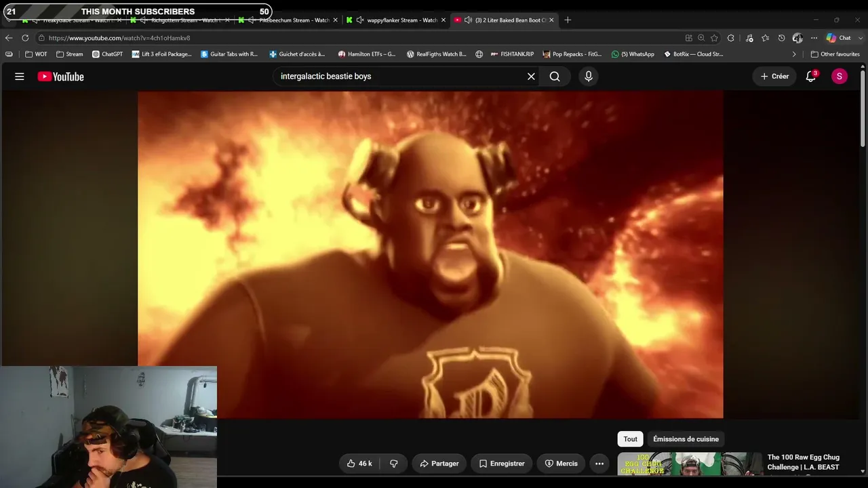Open the YouTube guide hamburger menu
868x488 pixels.
point(20,77)
